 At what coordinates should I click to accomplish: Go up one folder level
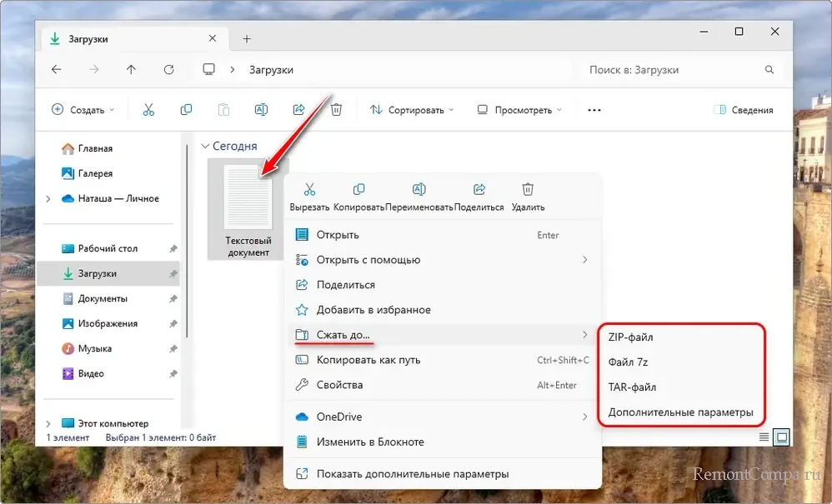pos(131,70)
